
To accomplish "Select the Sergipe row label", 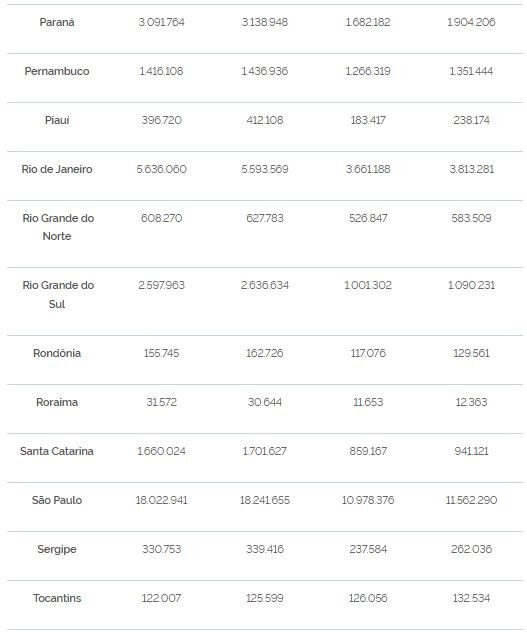I will tap(57, 549).
